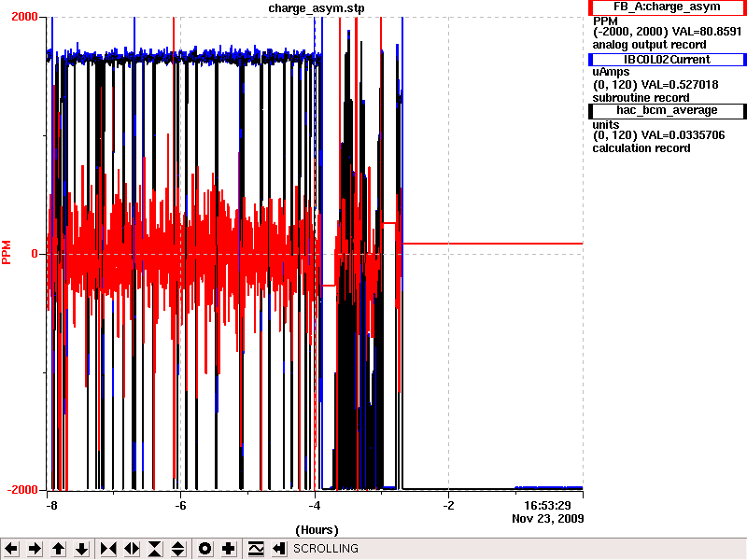Image resolution: width=747 pixels, height=560 pixels.
Task: Click the pan up arrow button
Action: (x=58, y=549)
